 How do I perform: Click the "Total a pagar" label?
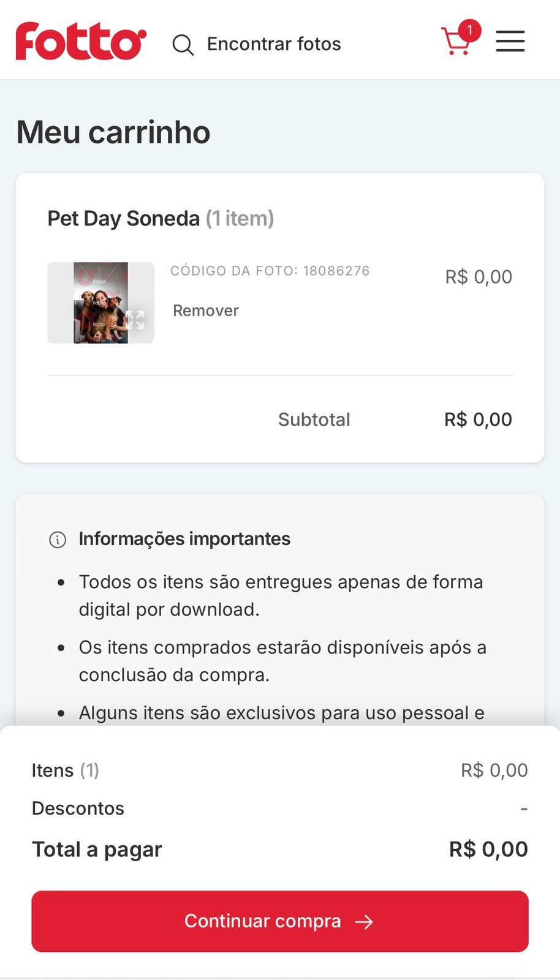pos(97,850)
